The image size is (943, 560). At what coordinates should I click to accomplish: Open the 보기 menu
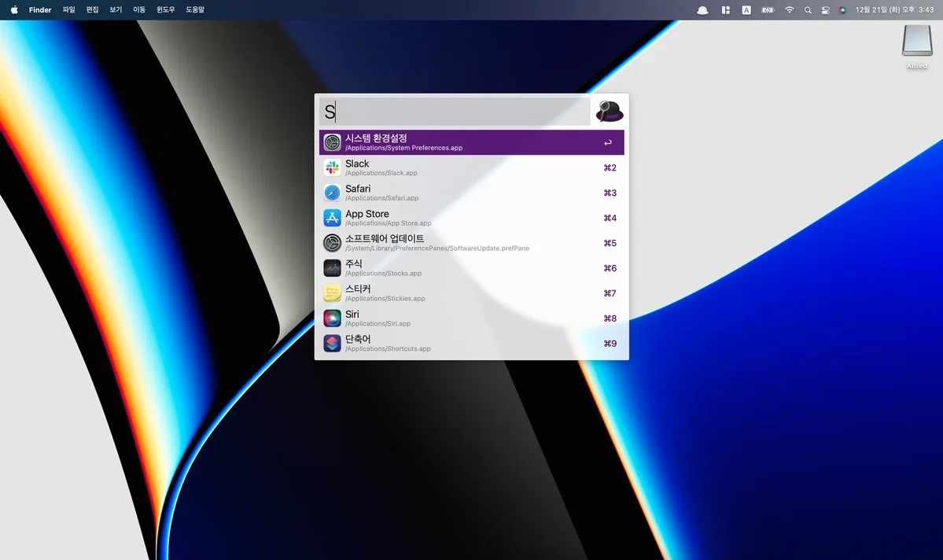pyautogui.click(x=116, y=9)
